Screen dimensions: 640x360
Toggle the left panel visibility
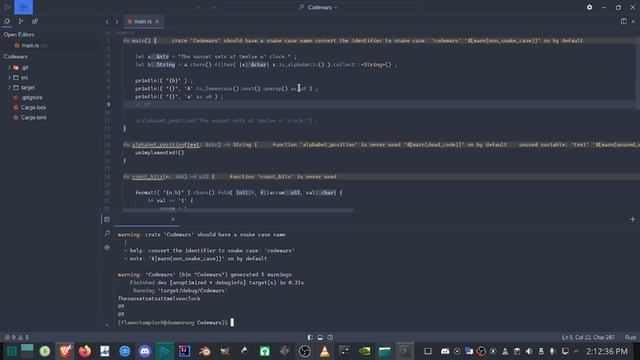[x=310, y=337]
